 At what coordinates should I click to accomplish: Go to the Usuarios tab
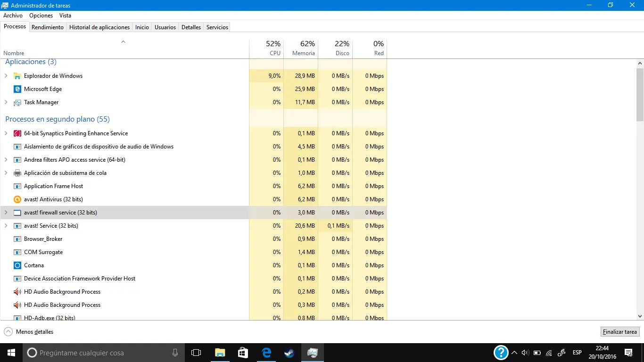[x=165, y=27]
